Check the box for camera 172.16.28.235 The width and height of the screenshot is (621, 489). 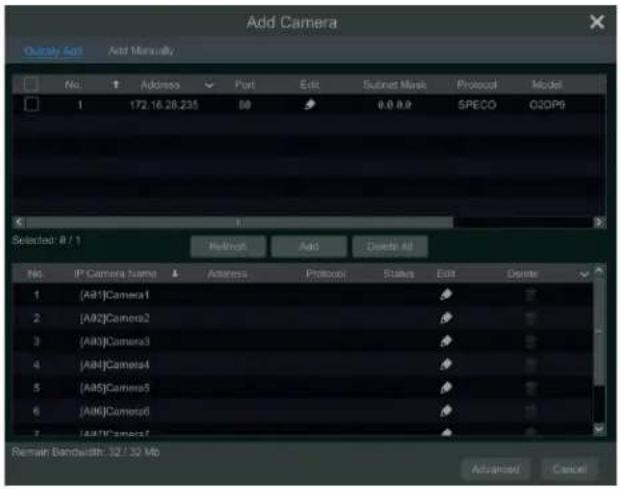(x=31, y=105)
